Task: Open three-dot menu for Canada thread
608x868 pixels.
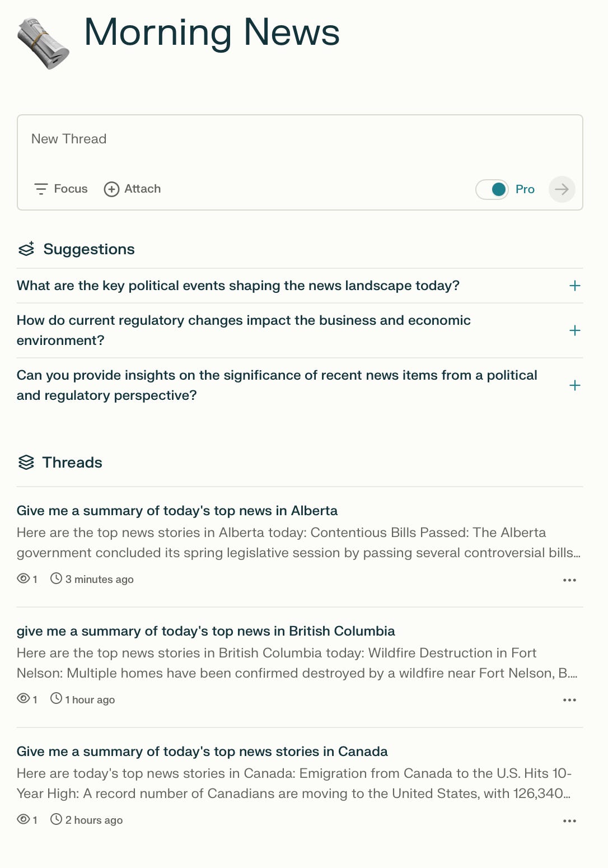Action: [569, 821]
